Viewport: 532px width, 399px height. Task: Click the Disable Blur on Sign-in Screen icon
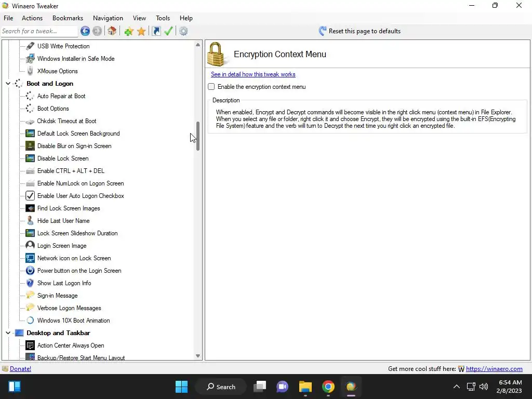click(x=30, y=146)
